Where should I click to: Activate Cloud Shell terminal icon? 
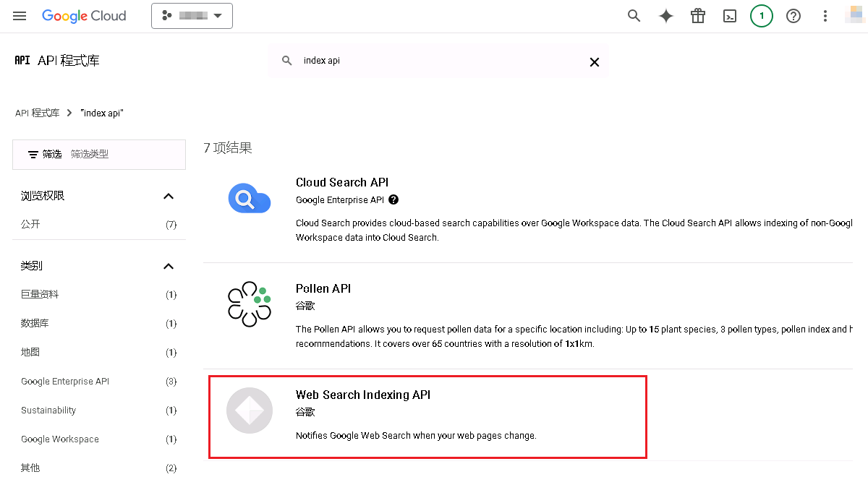[x=730, y=16]
